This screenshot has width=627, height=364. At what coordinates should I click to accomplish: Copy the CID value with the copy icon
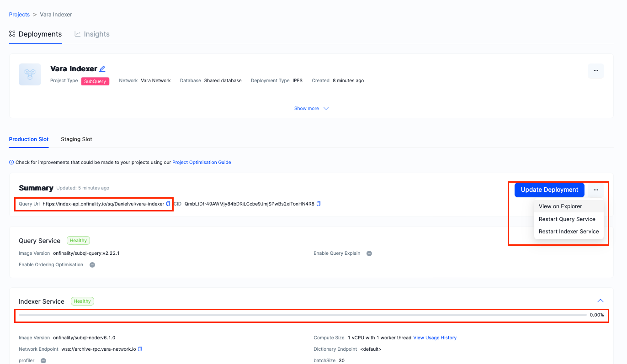[318, 204]
